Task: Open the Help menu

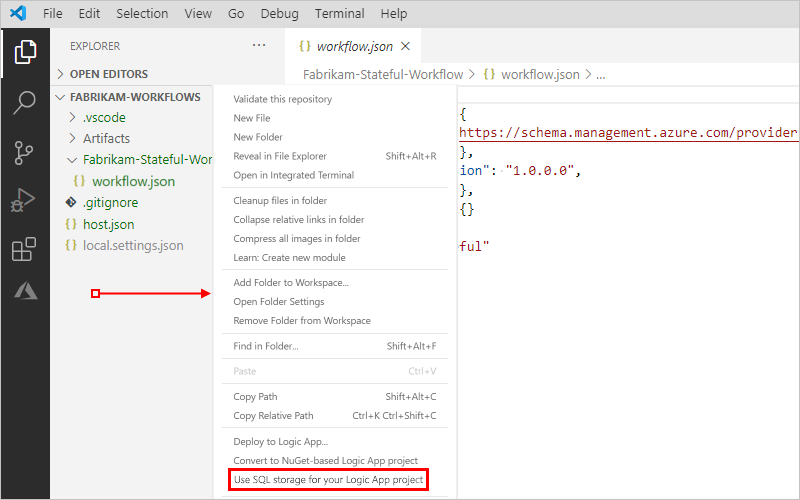Action: 394,14
